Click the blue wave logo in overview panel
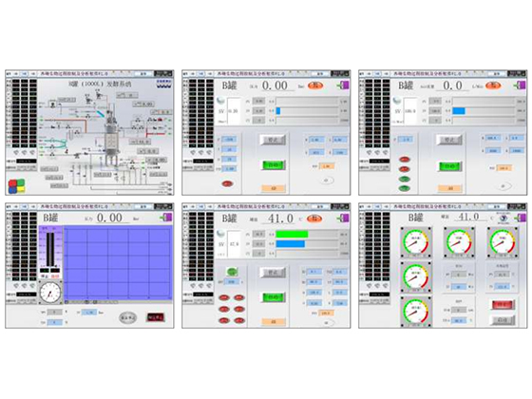The height and width of the screenshot is (399, 532). pos(164,85)
